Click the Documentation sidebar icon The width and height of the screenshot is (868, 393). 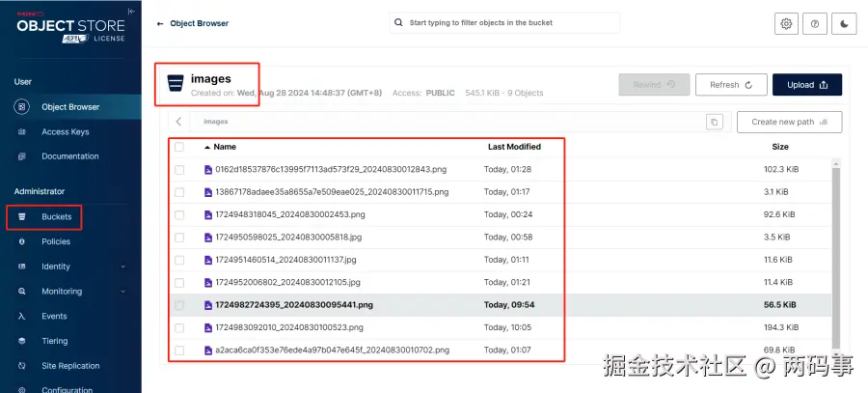click(x=21, y=156)
